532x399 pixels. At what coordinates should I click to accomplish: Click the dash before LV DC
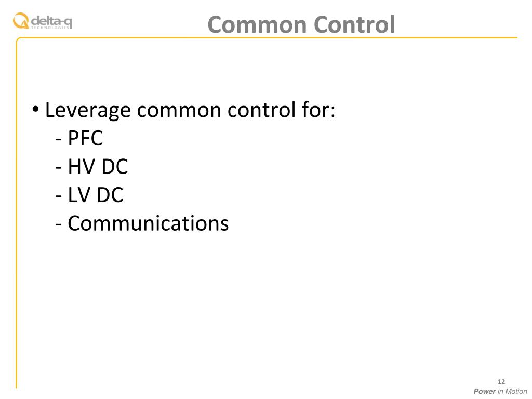[x=58, y=196]
